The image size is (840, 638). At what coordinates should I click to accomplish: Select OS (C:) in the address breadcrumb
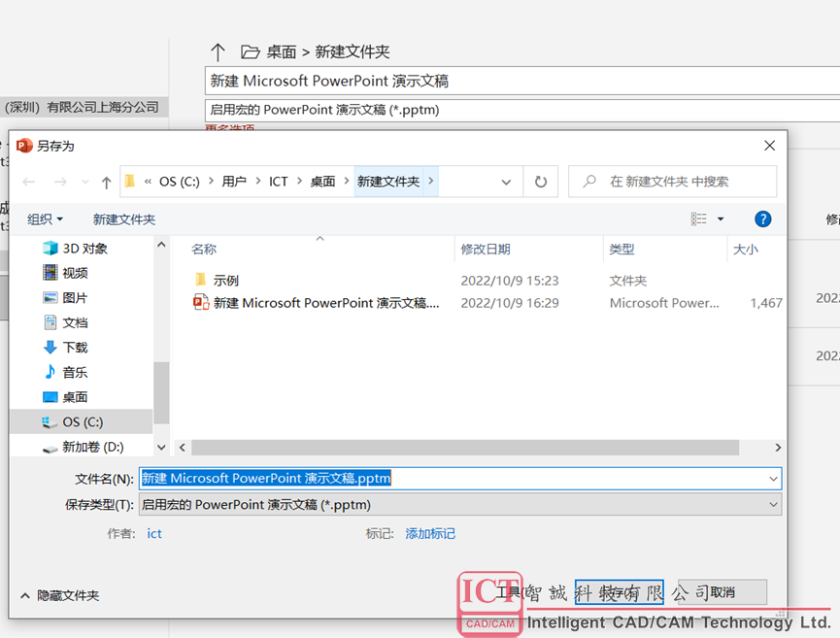tap(179, 182)
